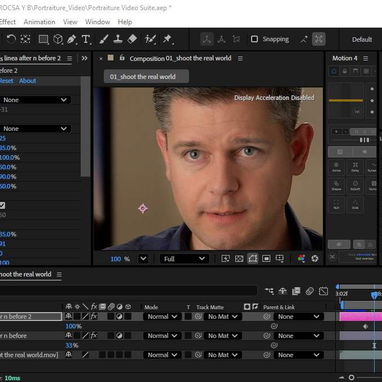Adjust the yellow Motion 4 slider
This screenshot has height=382, width=382.
coord(346,100)
